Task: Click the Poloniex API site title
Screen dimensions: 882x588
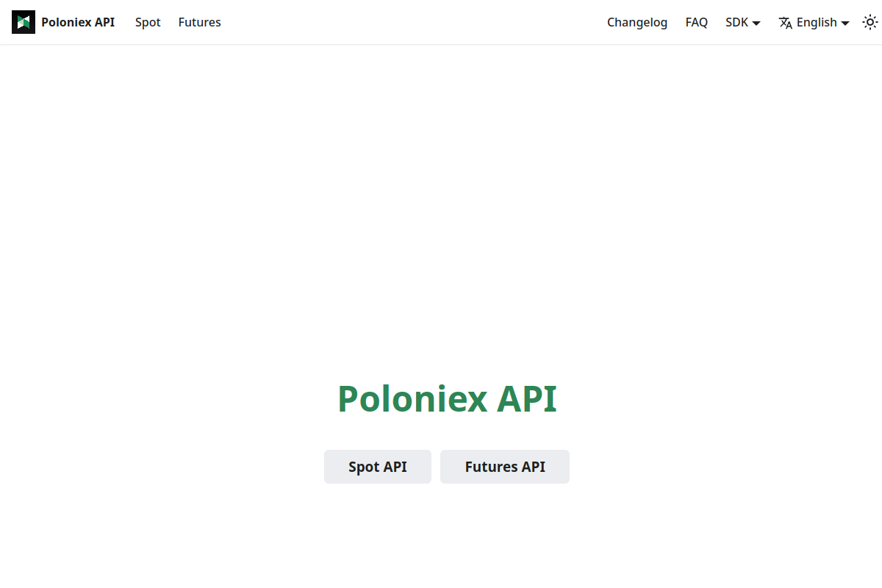Action: [78, 22]
